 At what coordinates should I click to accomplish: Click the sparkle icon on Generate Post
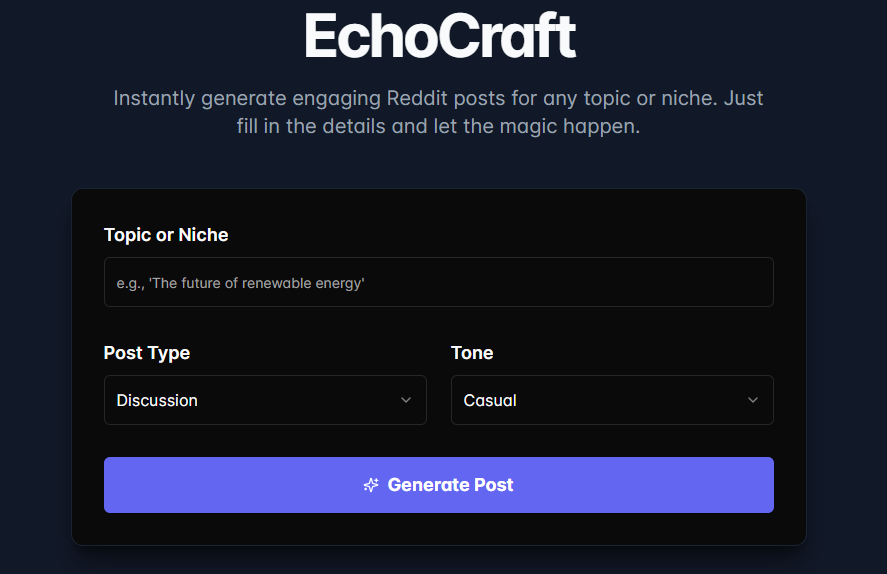coord(371,485)
